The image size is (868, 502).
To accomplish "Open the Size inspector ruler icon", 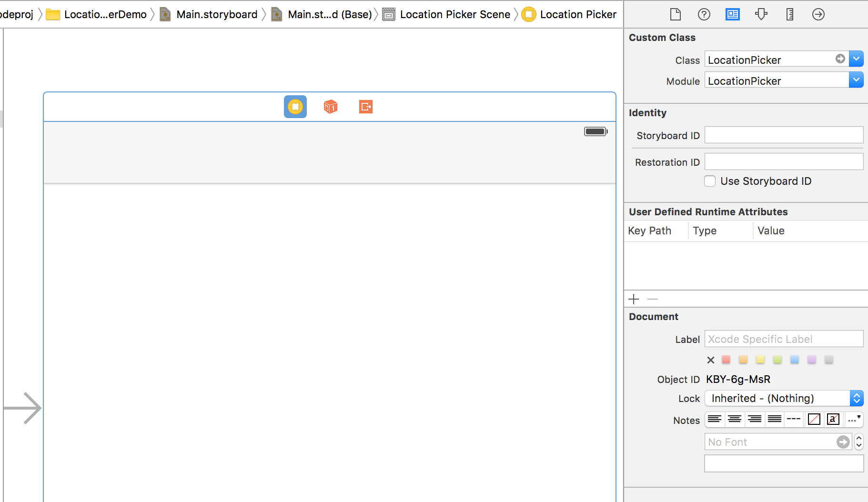I will click(789, 14).
